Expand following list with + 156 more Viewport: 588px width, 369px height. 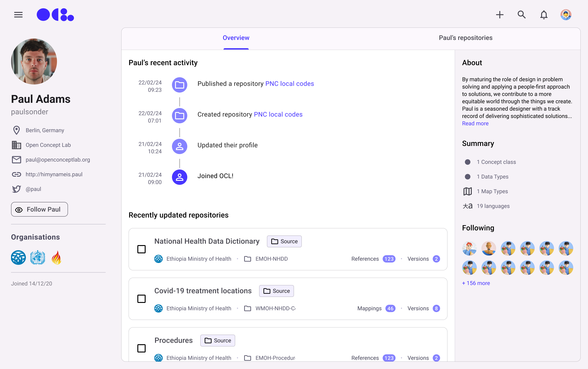[476, 283]
